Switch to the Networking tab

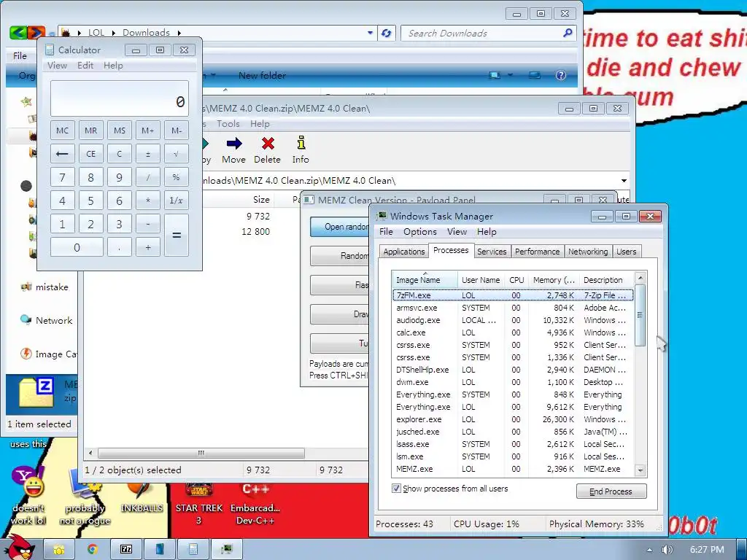coord(588,252)
